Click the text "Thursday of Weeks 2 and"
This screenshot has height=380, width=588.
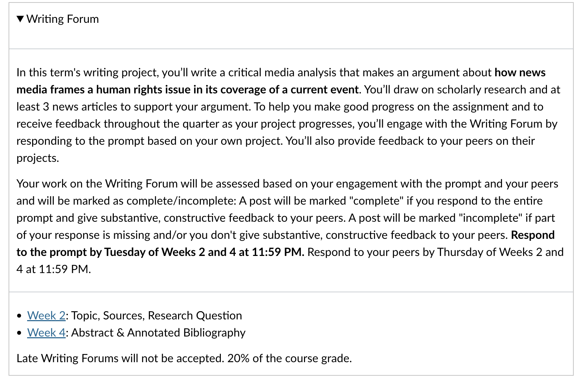(500, 252)
